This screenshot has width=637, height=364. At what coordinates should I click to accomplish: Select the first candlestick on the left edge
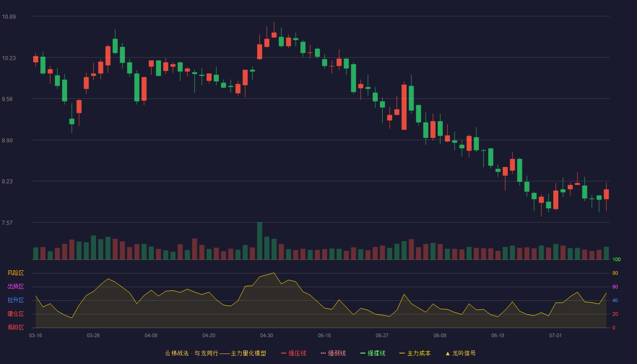pyautogui.click(x=35, y=60)
